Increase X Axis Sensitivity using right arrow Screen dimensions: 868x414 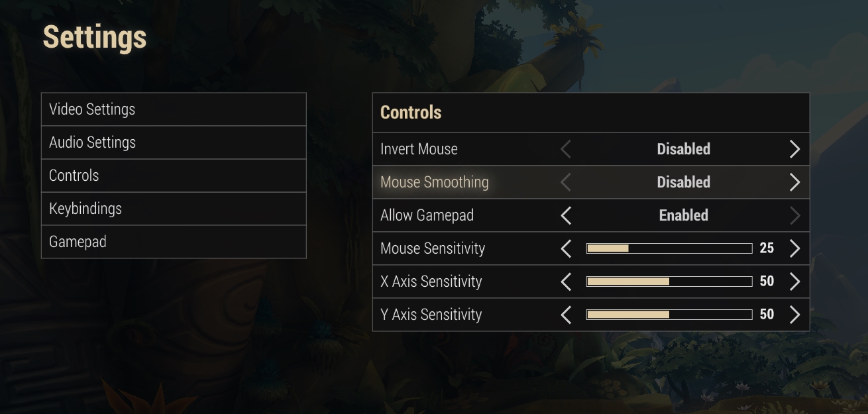(794, 282)
